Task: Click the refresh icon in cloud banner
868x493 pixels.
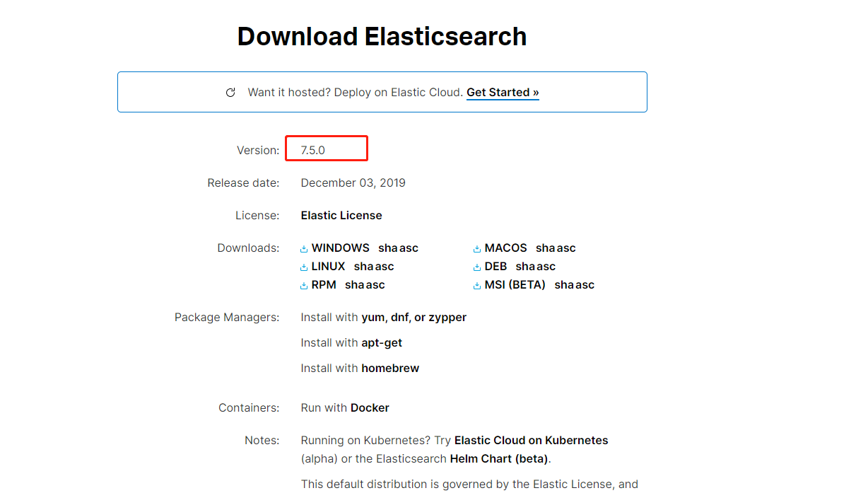Action: 230,93
